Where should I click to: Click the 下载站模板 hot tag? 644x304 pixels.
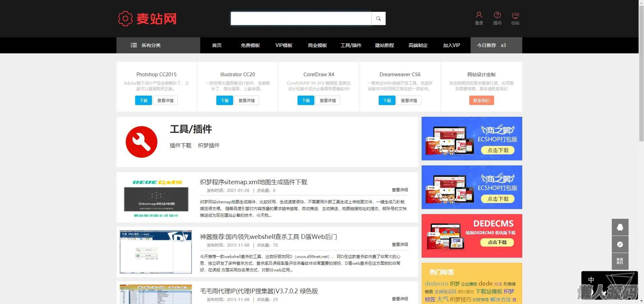[x=489, y=292]
